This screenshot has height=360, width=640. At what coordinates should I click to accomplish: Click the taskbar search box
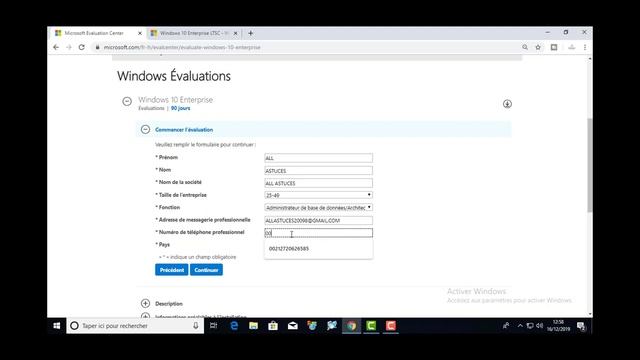[x=135, y=326]
